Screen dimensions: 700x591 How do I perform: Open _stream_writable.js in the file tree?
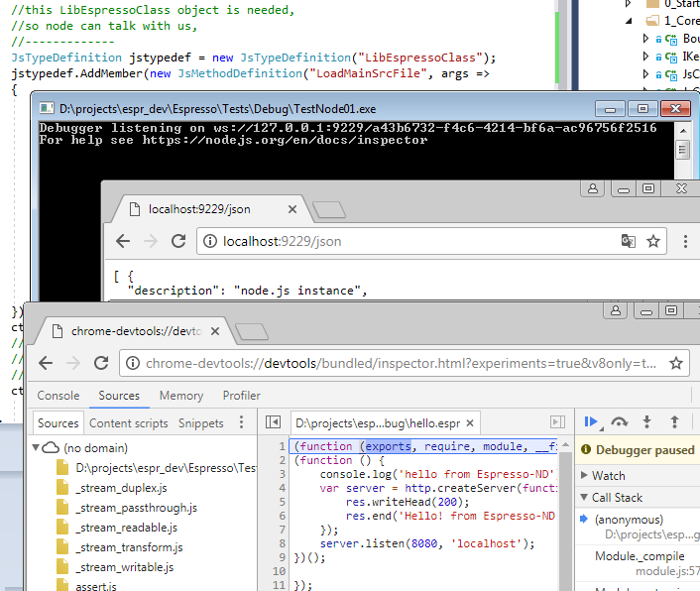[x=125, y=567]
